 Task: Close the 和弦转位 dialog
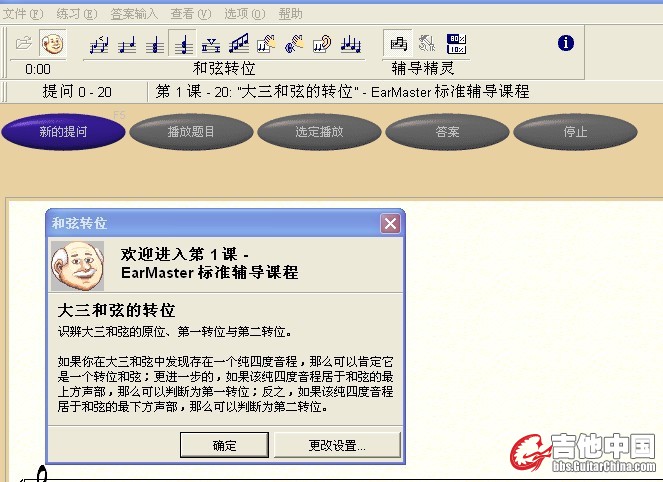point(389,224)
